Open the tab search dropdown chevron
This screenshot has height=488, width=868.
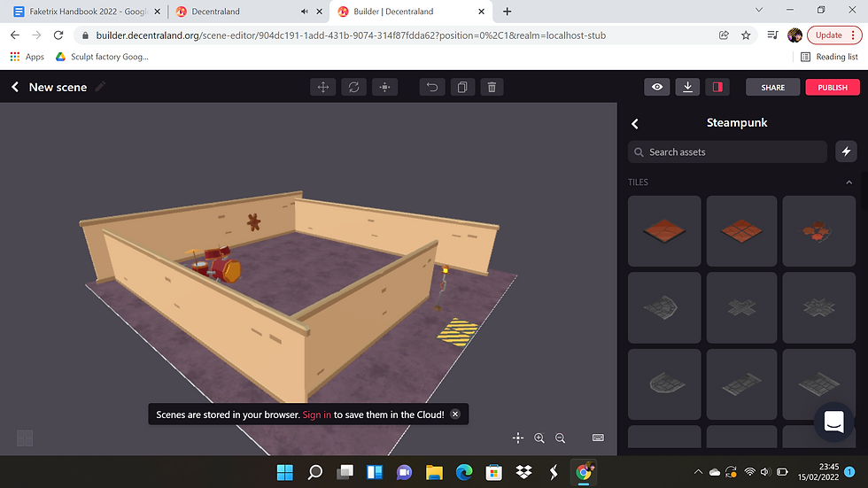click(759, 10)
